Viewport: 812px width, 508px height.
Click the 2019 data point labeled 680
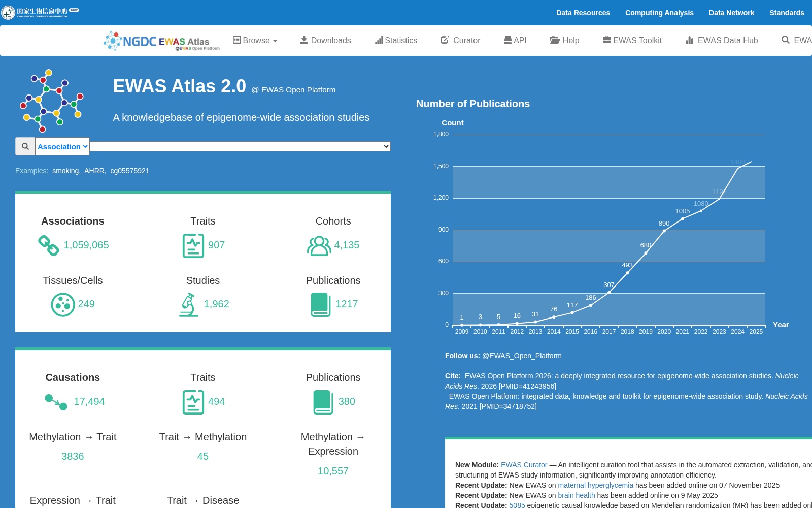tap(646, 253)
